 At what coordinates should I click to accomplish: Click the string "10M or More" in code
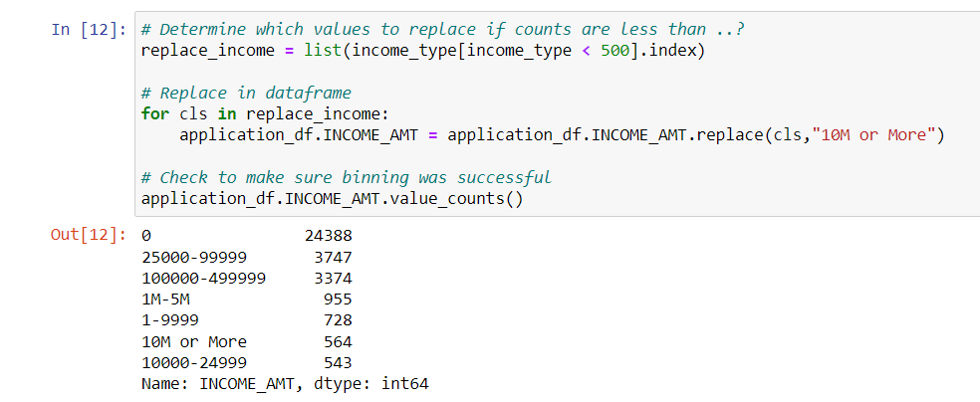pyautogui.click(x=873, y=135)
